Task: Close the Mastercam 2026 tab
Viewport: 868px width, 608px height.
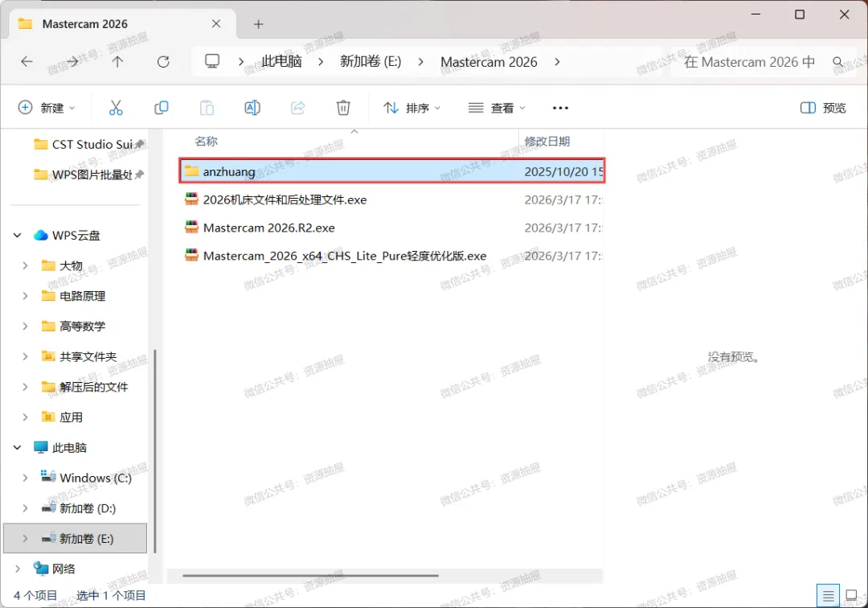Action: click(216, 24)
